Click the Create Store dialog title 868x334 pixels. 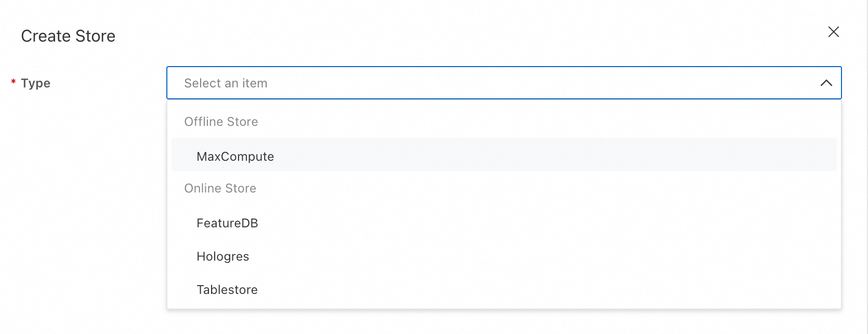68,36
